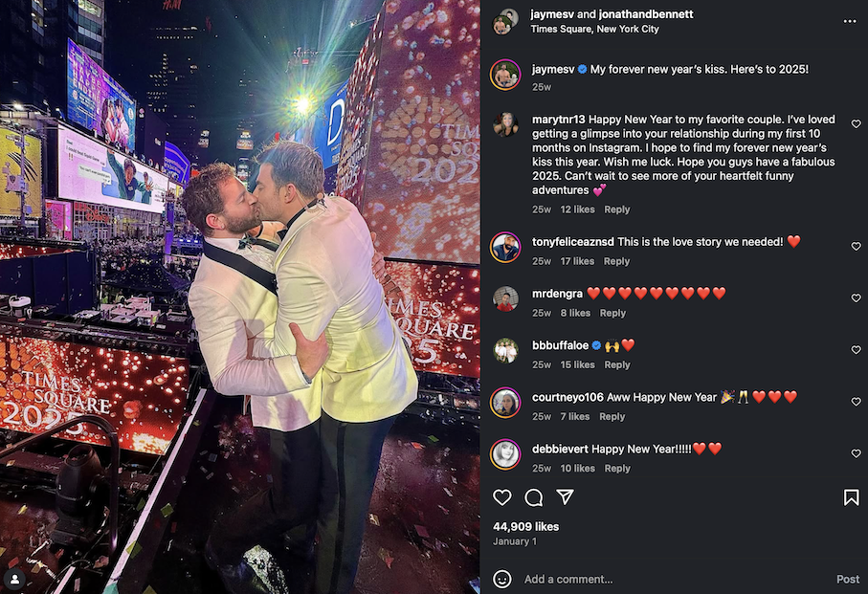View 17 likes on tonyfeliceaznsd's comment

(x=577, y=261)
